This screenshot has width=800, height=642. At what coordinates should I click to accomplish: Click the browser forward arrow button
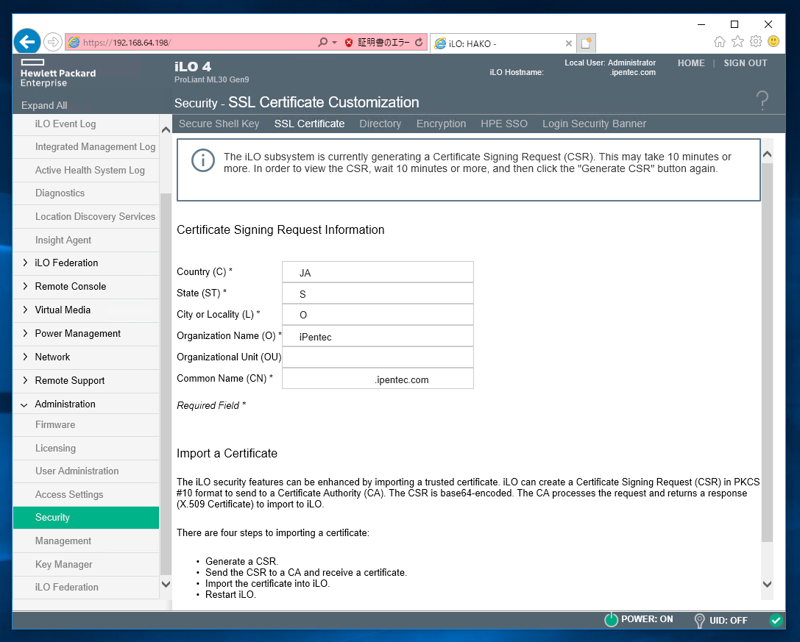tap(53, 42)
